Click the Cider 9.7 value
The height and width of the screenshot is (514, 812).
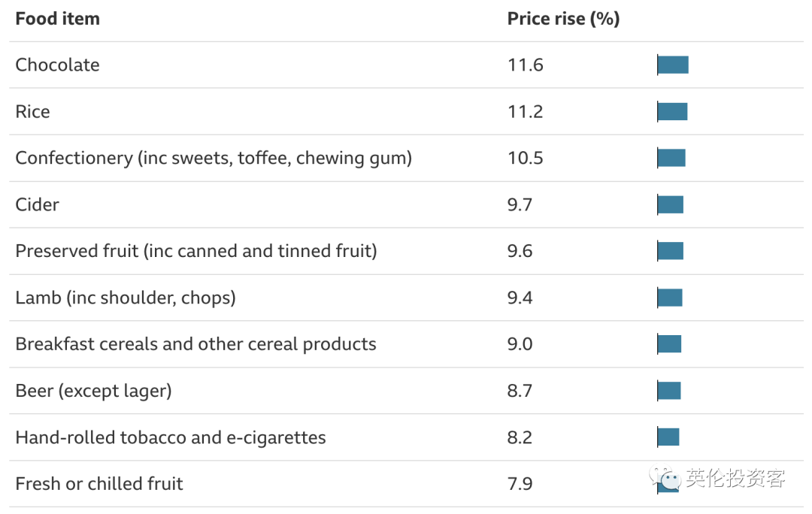click(520, 204)
